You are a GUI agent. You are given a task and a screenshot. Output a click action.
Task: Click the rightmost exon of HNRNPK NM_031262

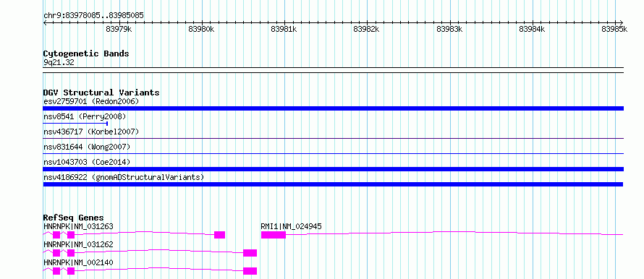tap(250, 253)
